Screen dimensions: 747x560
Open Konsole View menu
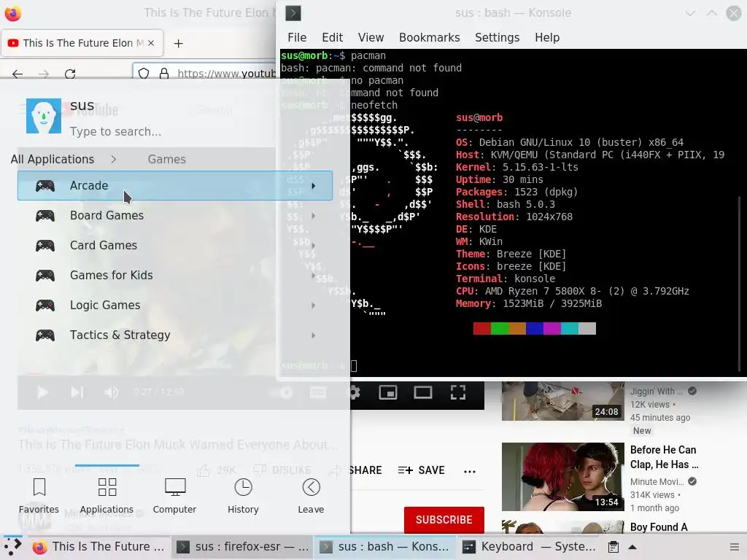371,38
